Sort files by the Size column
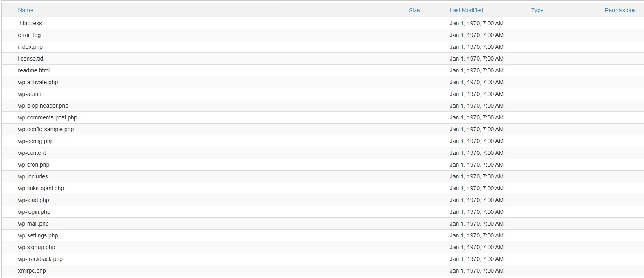 click(x=414, y=10)
